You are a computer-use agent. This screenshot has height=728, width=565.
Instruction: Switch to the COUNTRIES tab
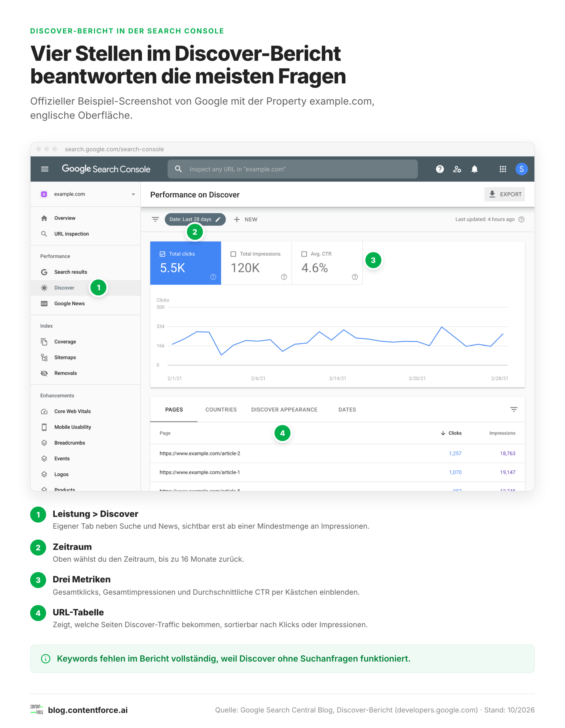[221, 409]
